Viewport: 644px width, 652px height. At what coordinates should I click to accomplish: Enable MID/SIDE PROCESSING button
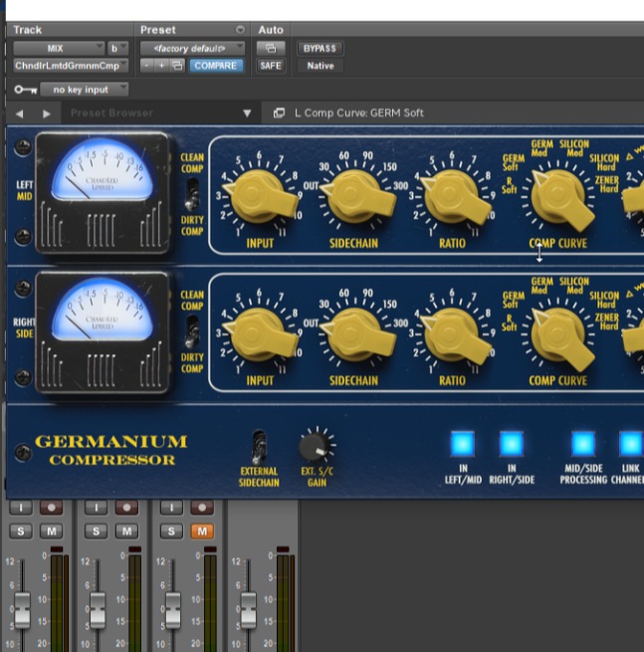582,444
